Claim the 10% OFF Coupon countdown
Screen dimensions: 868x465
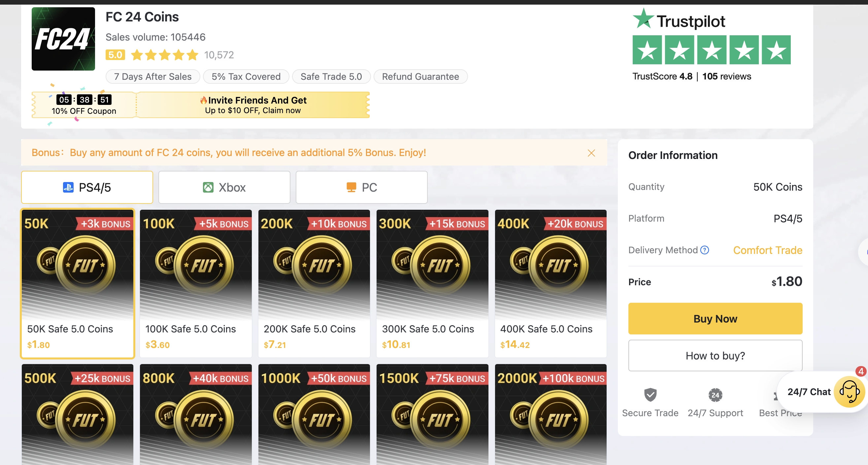tap(84, 105)
